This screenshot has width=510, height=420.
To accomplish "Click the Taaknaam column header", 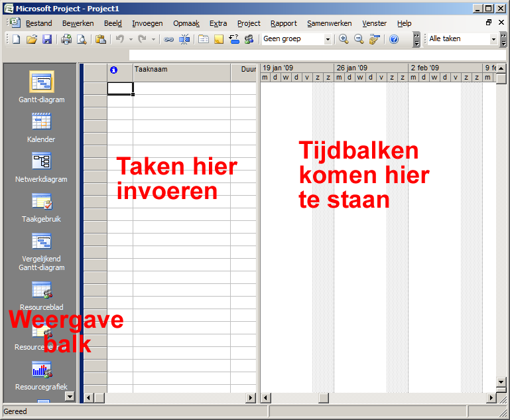I will [x=182, y=72].
